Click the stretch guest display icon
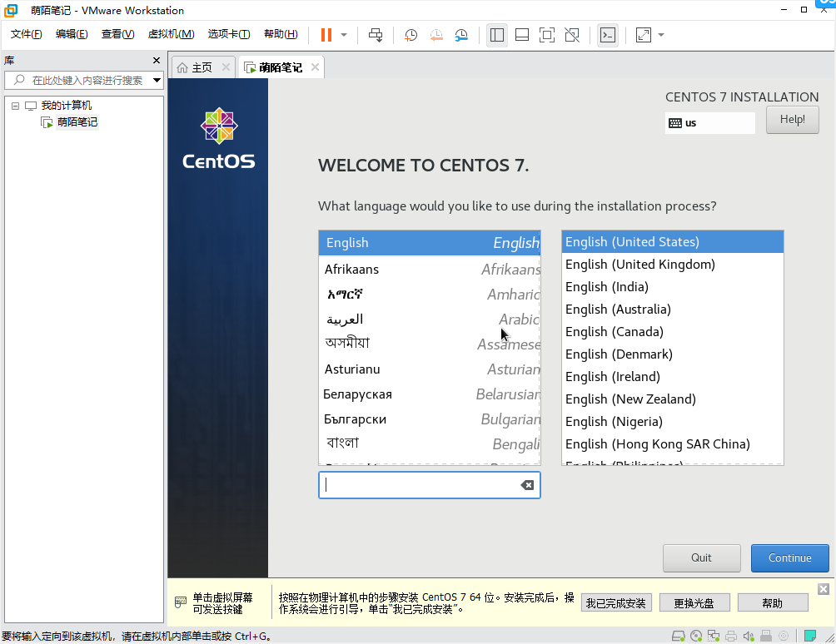The width and height of the screenshot is (836, 644). 644,35
